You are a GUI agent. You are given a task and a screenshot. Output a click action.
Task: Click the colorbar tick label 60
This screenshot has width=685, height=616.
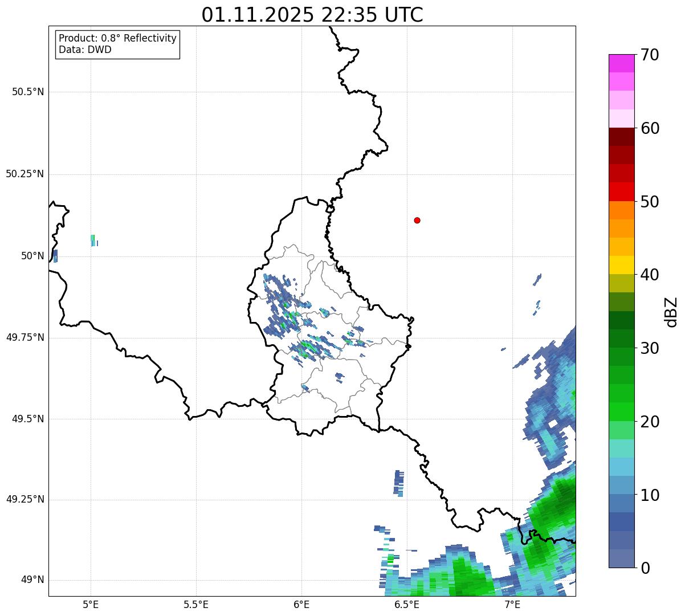click(650, 128)
